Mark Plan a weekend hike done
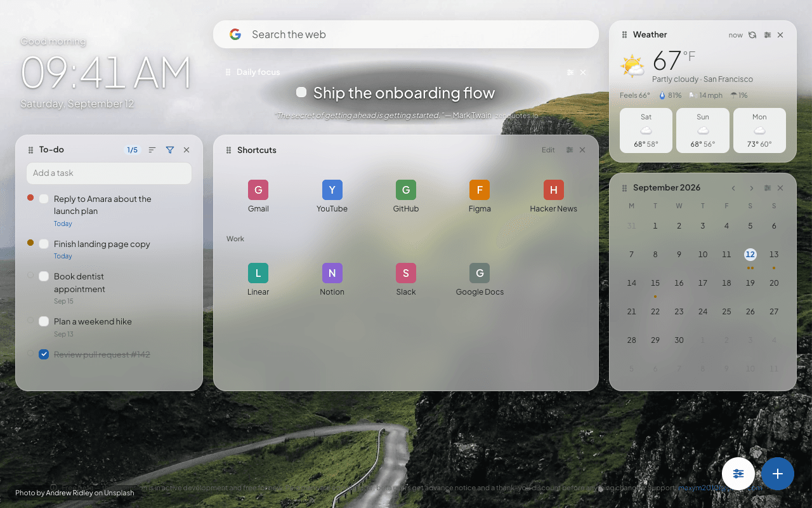This screenshot has height=508, width=812. 44,321
